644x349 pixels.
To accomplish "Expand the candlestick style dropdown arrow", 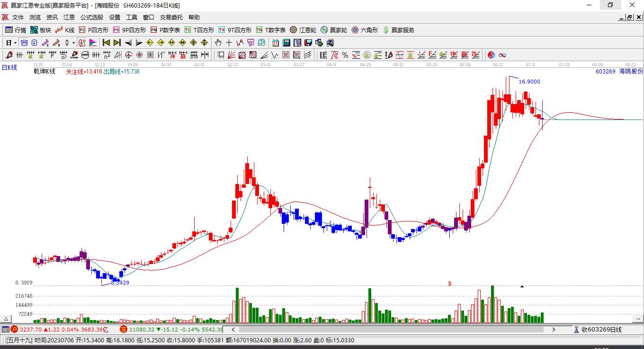I will pyautogui.click(x=73, y=43).
